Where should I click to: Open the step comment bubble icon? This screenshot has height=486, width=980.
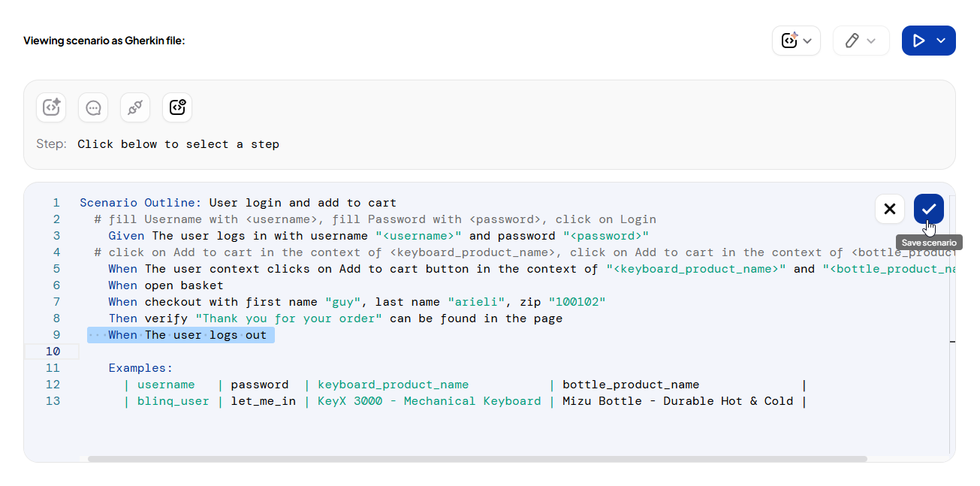click(93, 107)
